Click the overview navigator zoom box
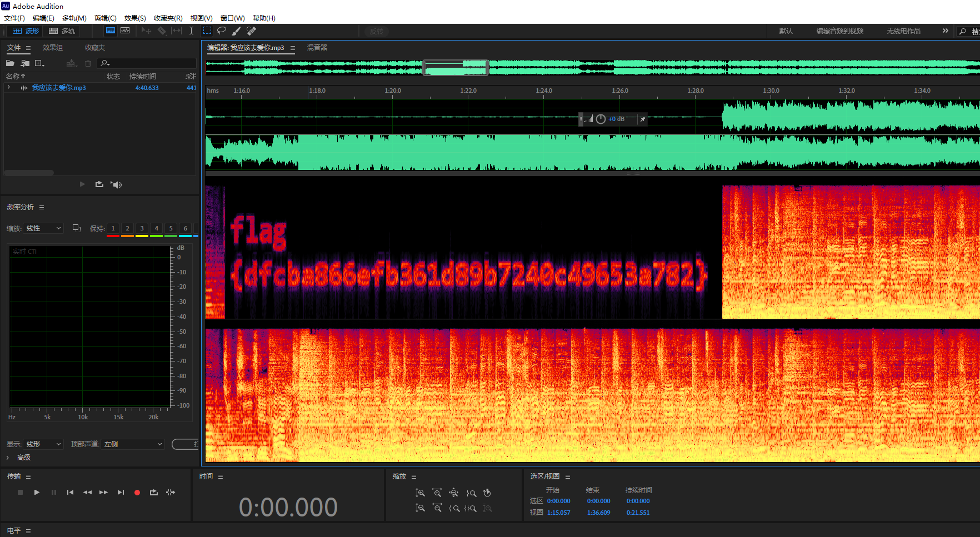The width and height of the screenshot is (980, 537). pos(456,68)
